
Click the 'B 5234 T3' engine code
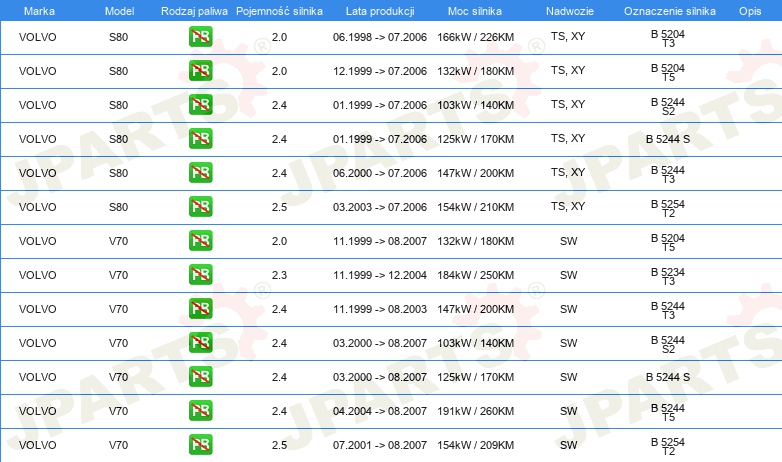tap(668, 276)
